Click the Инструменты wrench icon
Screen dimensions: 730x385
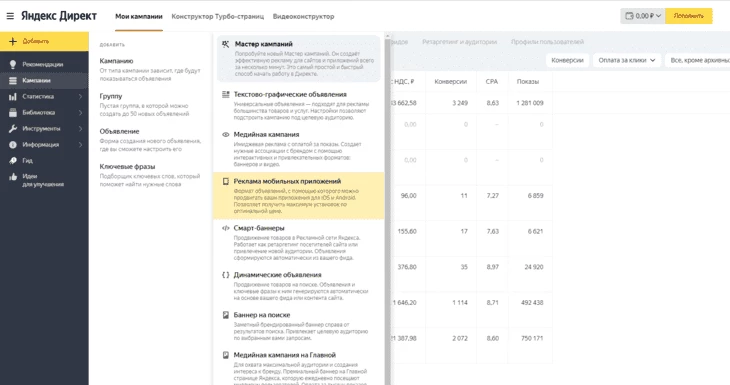click(x=13, y=128)
